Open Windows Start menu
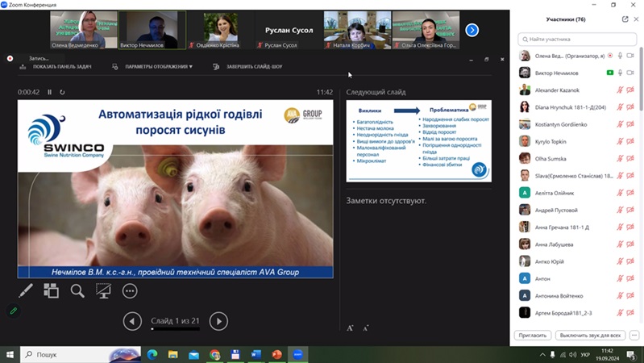Image resolution: width=644 pixels, height=363 pixels. coord(10,354)
